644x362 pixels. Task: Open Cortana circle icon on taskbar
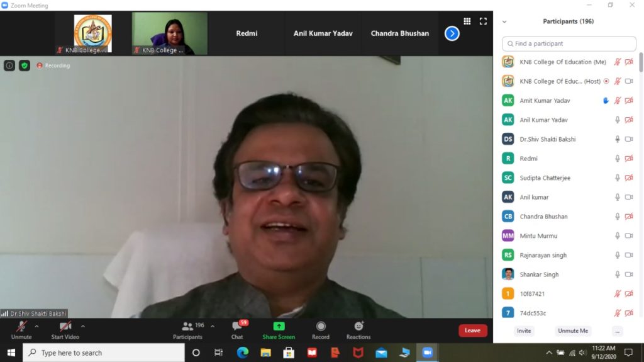pyautogui.click(x=196, y=353)
